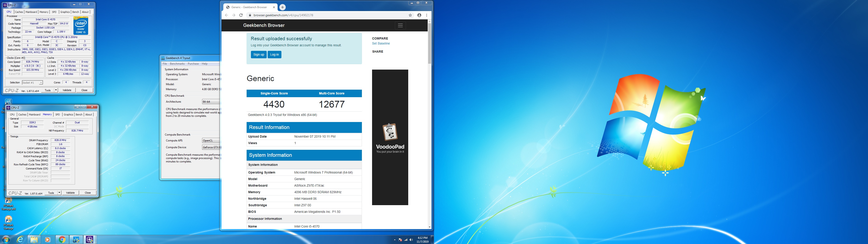Click the Set Baseline link
The image size is (868, 244).
tap(381, 43)
